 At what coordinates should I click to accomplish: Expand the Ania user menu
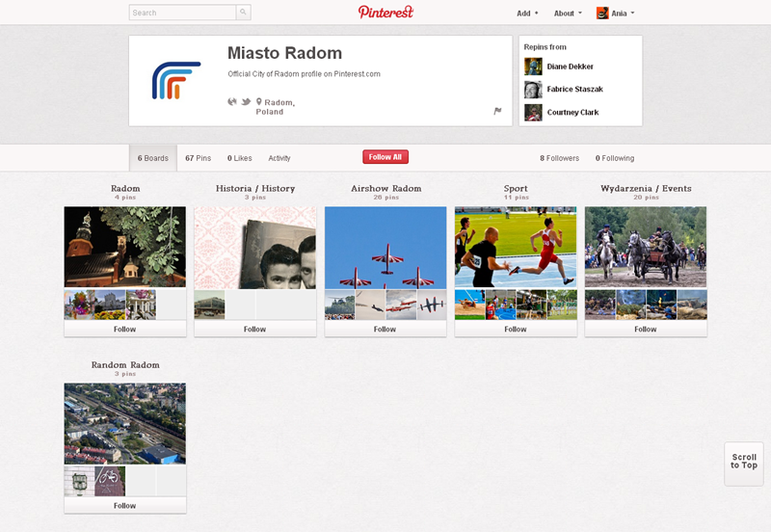click(616, 13)
